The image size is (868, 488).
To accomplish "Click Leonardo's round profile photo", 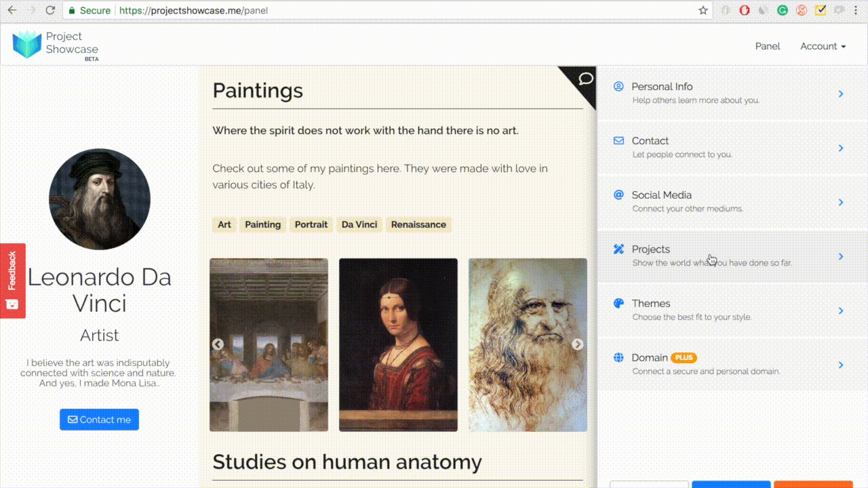I will [100, 199].
